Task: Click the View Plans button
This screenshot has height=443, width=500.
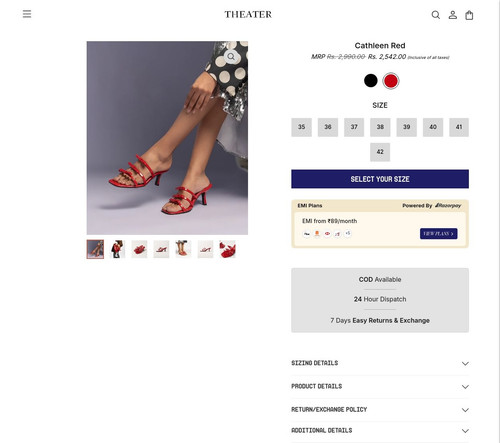Action: (x=439, y=234)
